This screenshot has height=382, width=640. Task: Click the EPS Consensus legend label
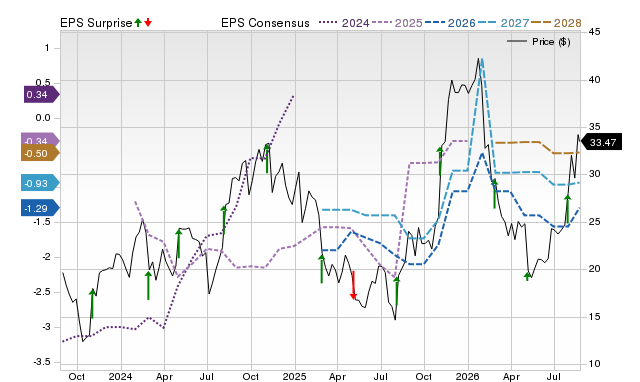coord(265,23)
